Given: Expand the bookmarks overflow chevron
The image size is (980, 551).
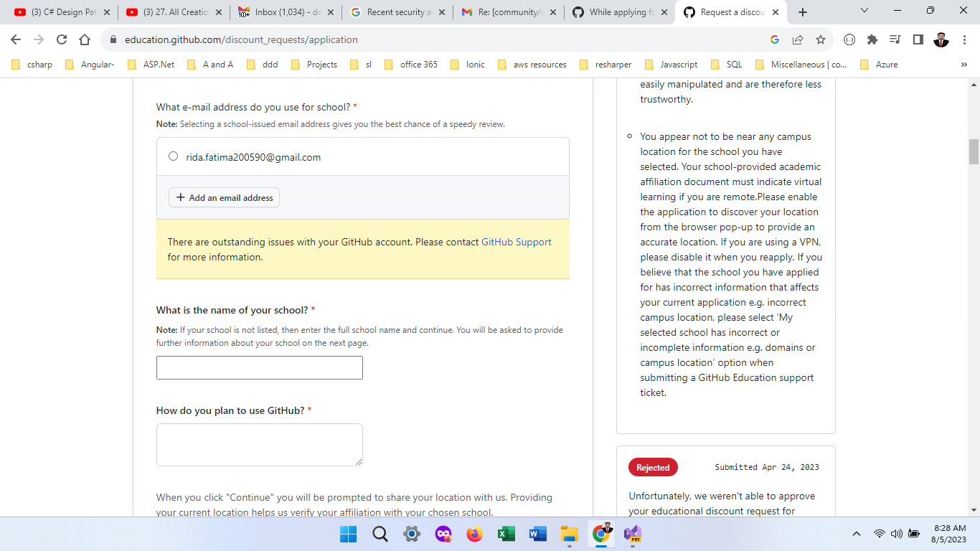Looking at the screenshot, I should (964, 65).
